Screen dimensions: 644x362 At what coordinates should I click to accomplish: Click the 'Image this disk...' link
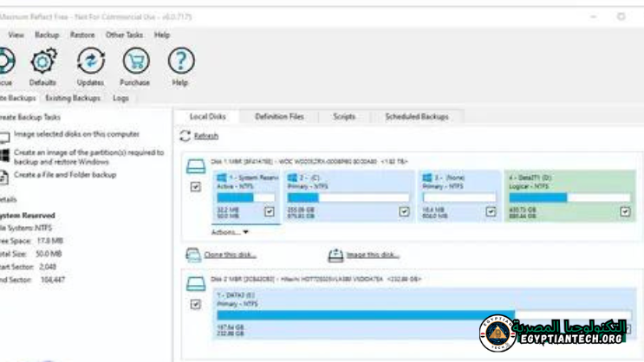[x=371, y=255]
